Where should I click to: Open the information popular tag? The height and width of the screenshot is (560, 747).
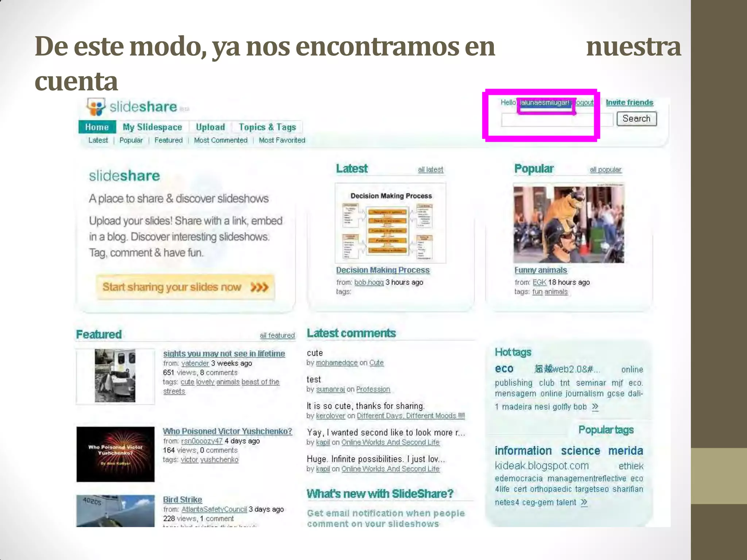pyautogui.click(x=523, y=451)
